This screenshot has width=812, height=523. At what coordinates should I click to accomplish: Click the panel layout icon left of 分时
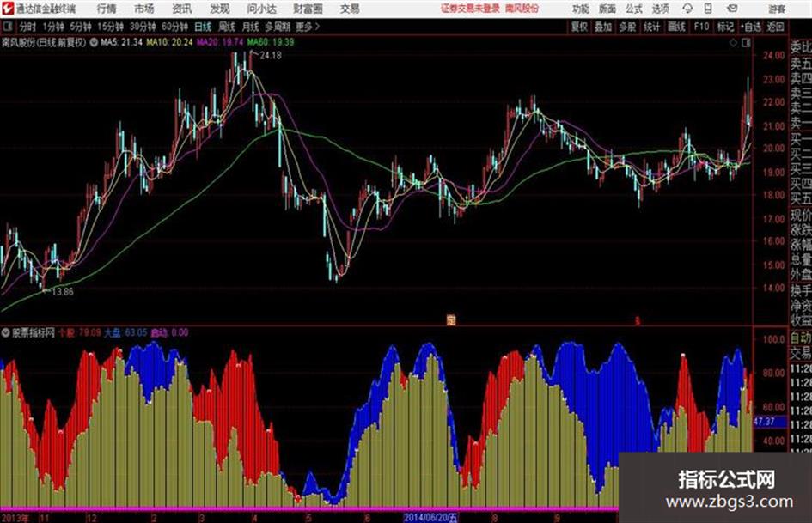(x=7, y=27)
